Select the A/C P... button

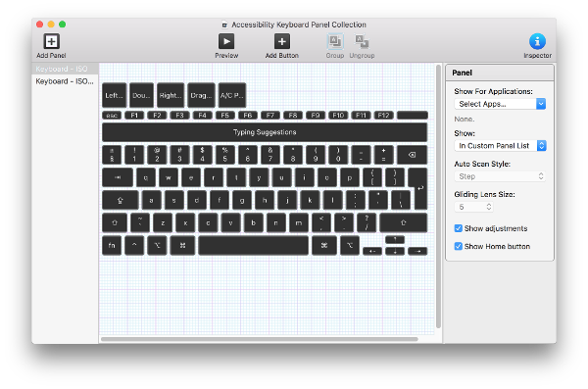coord(232,95)
